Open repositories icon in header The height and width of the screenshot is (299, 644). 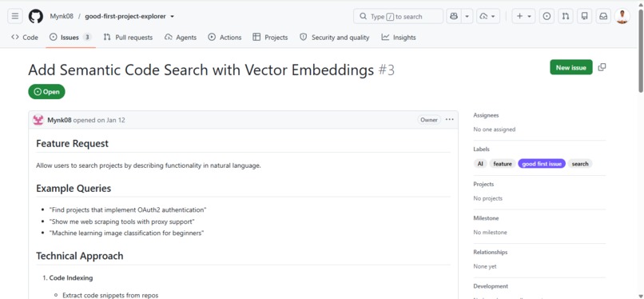[584, 17]
